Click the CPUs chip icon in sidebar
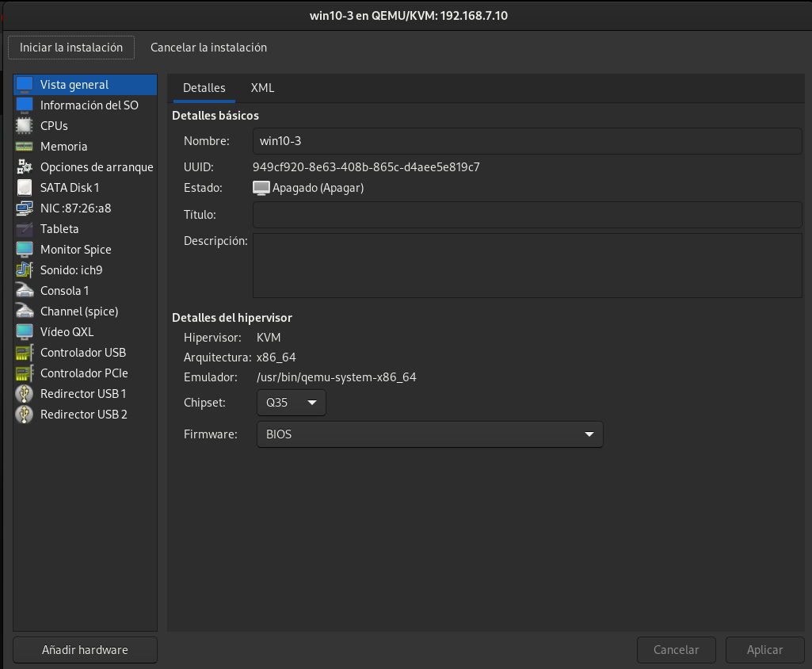The width and height of the screenshot is (812, 669). point(25,126)
